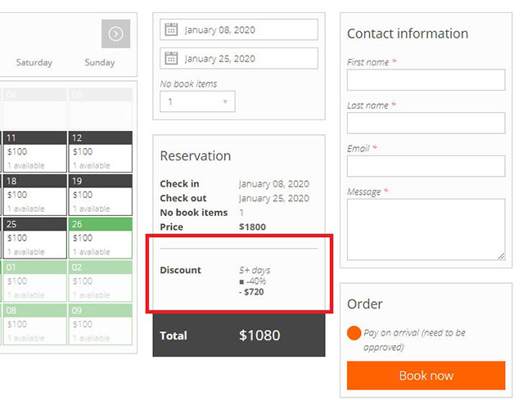The width and height of the screenshot is (532, 400).
Task: Select Saturday the 11th calendar day
Action: pyautogui.click(x=33, y=151)
